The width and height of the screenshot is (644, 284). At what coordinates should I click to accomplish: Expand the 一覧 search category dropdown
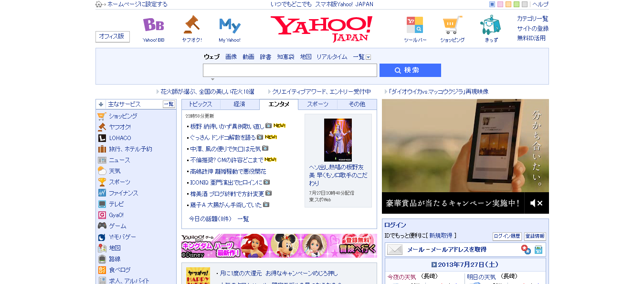pyautogui.click(x=368, y=57)
